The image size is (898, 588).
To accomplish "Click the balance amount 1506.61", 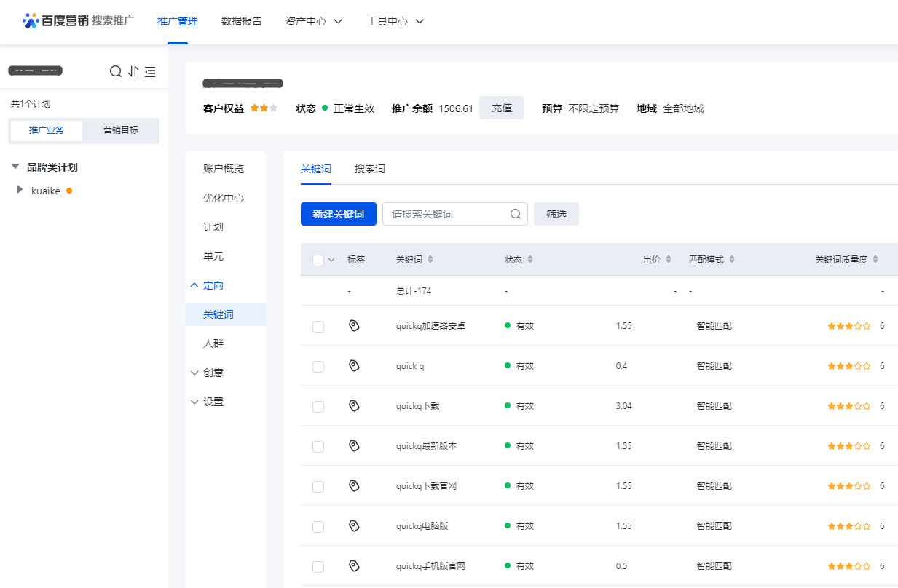I will tap(456, 108).
